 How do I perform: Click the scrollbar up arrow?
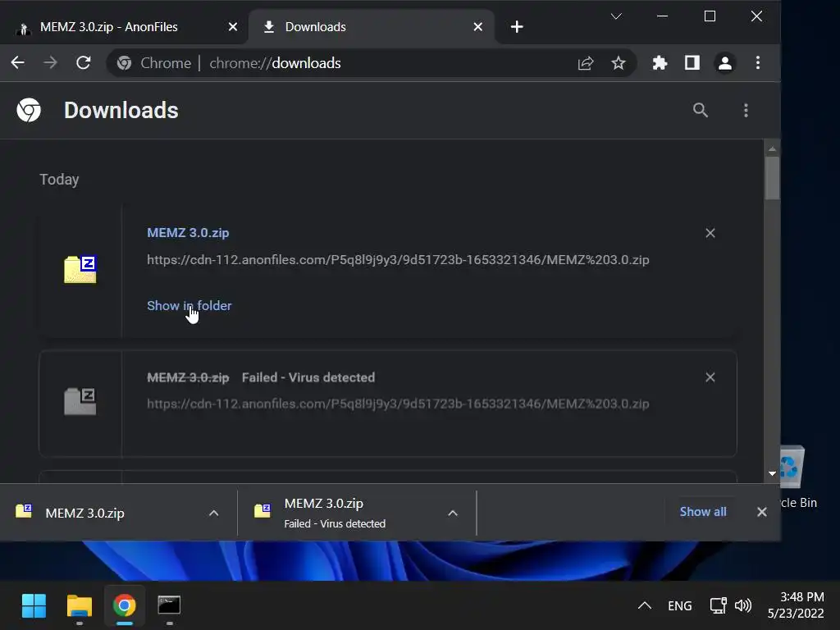point(772,149)
